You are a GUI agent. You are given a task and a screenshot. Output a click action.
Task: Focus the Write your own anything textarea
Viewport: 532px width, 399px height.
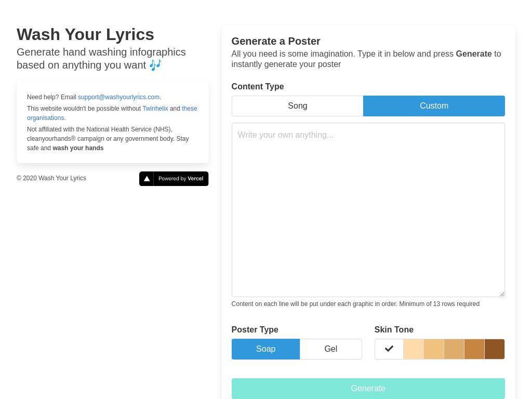368,210
